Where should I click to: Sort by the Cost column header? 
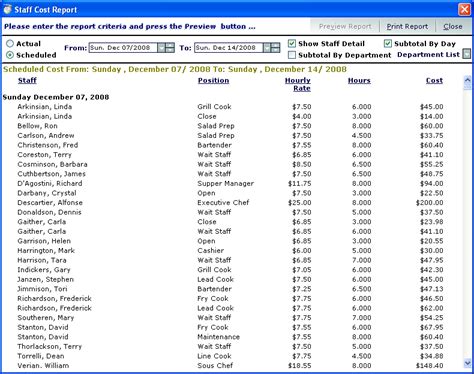click(x=434, y=80)
